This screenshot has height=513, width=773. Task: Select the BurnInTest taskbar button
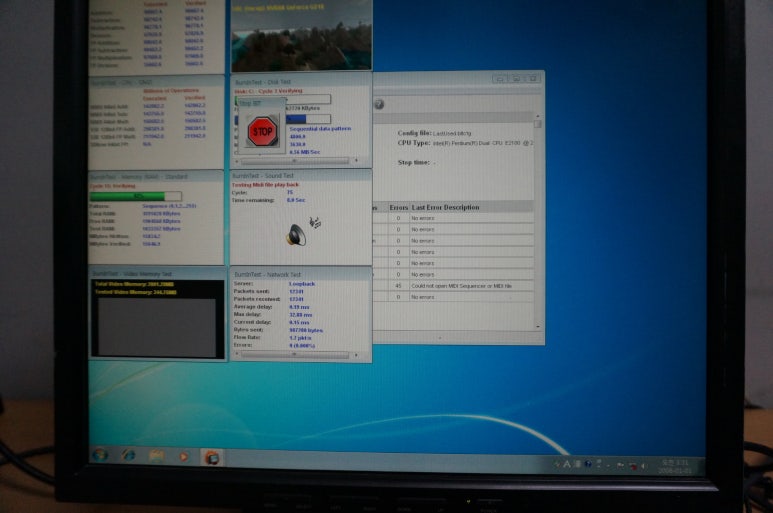[x=212, y=458]
